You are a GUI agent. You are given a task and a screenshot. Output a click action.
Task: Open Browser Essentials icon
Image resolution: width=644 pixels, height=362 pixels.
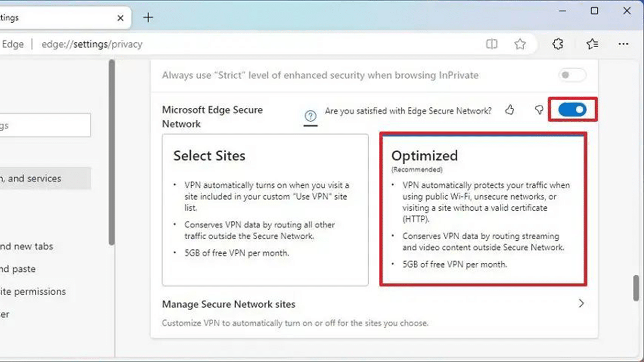558,44
